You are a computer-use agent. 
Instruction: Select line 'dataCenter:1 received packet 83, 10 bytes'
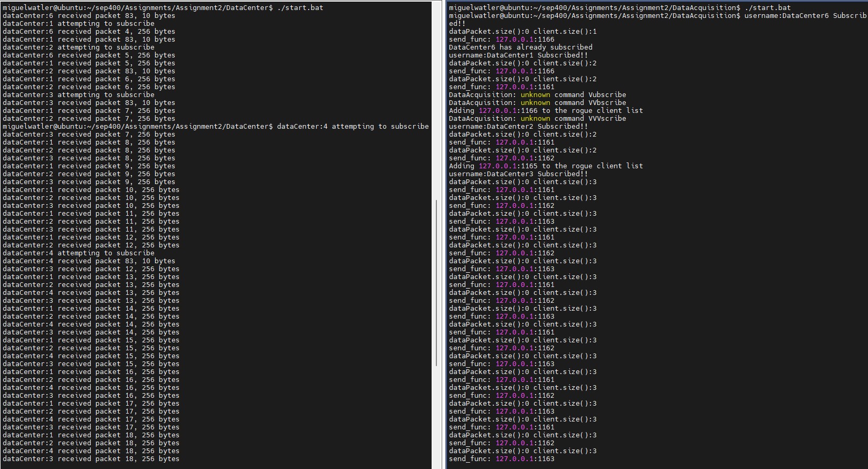click(x=89, y=40)
